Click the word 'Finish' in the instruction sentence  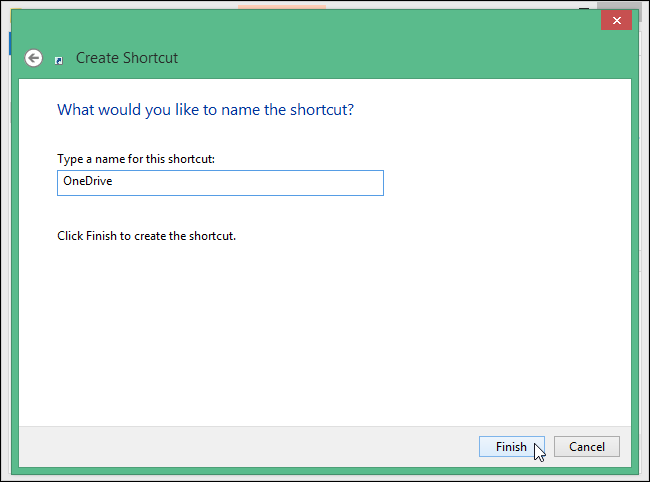point(101,236)
